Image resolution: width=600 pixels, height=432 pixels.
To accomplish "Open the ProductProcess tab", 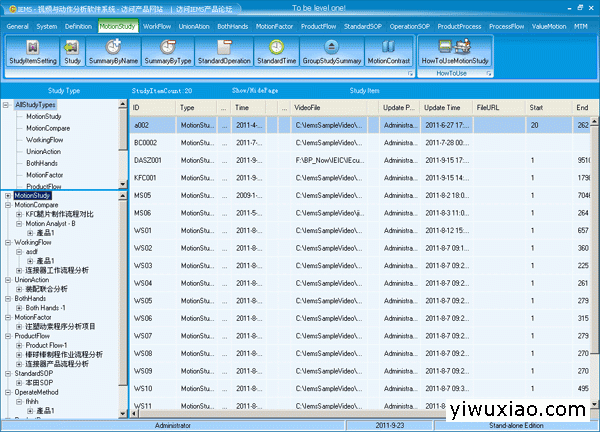I will (x=459, y=26).
